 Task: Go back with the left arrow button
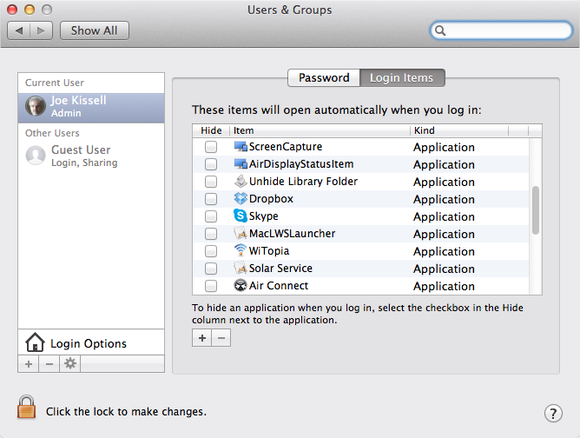pyautogui.click(x=19, y=30)
